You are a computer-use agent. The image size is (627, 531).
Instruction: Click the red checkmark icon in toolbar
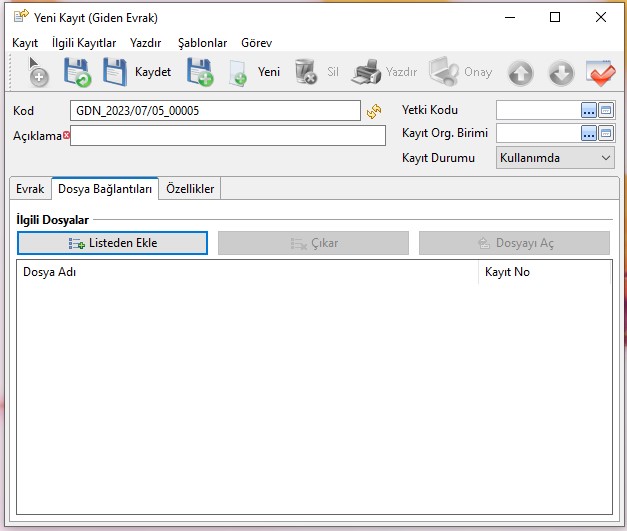tap(600, 73)
